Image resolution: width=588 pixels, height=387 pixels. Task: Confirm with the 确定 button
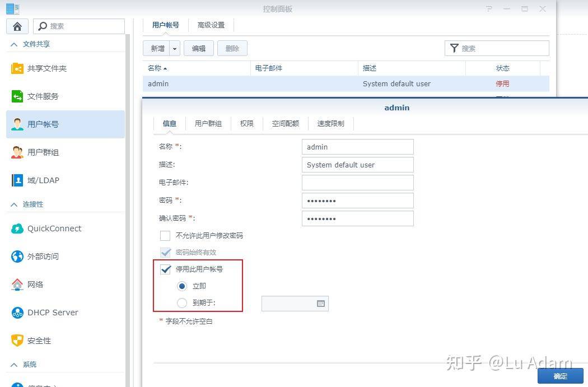point(561,376)
